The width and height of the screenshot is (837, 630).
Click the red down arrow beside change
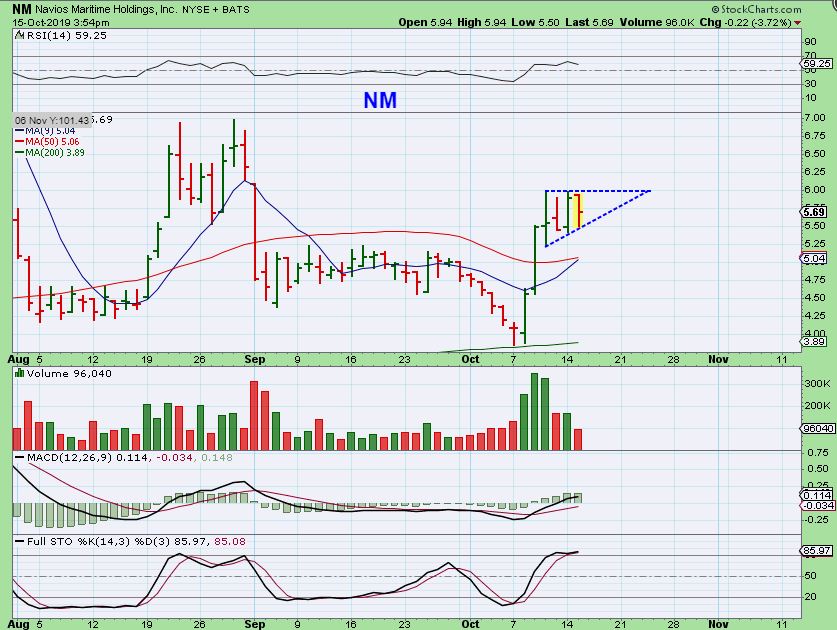[x=797, y=23]
